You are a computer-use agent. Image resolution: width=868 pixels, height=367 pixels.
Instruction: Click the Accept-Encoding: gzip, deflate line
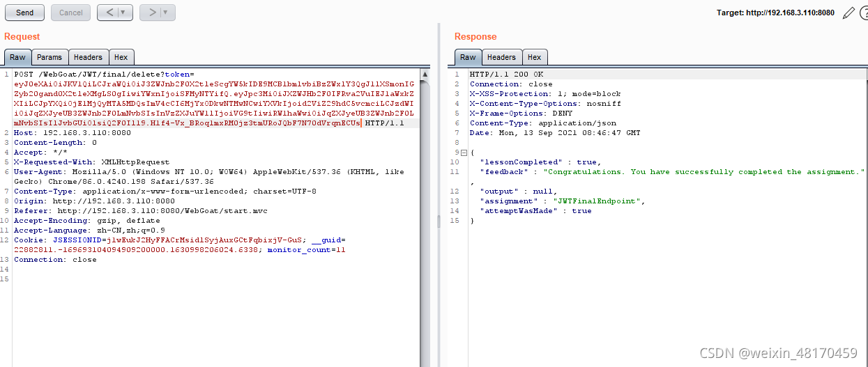pos(86,220)
